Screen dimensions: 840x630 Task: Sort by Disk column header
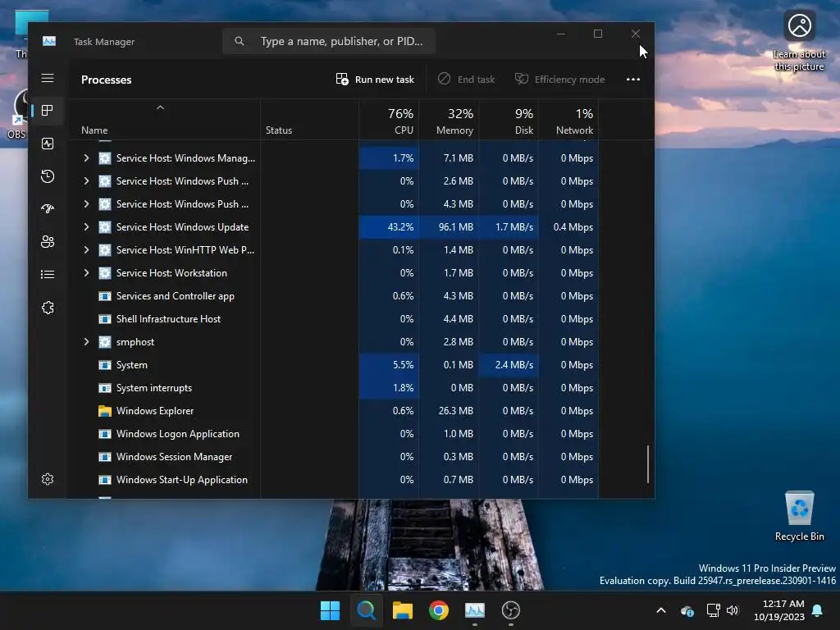pos(509,120)
